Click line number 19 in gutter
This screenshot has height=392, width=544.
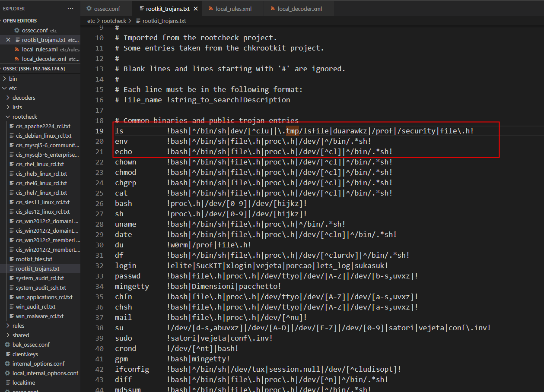tap(99, 131)
